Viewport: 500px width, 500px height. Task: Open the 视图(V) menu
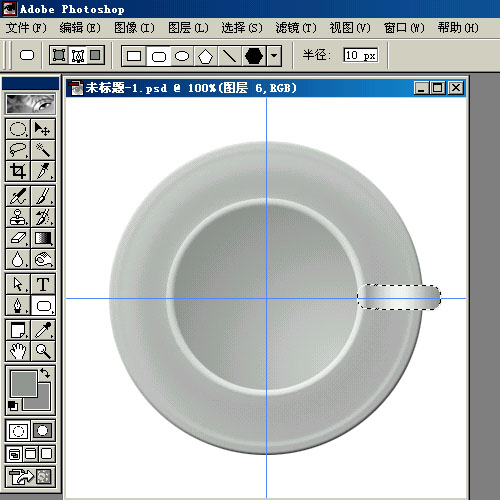point(350,28)
